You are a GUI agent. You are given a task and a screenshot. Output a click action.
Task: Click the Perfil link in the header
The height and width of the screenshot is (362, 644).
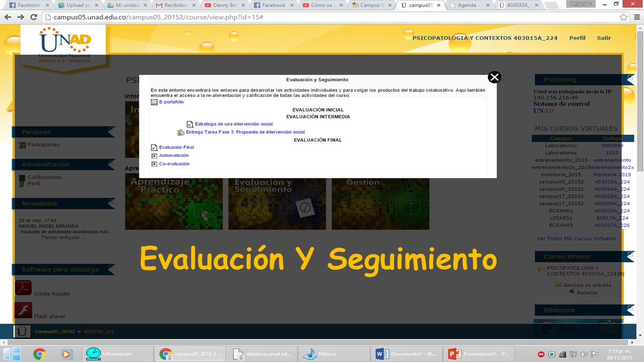coord(577,38)
